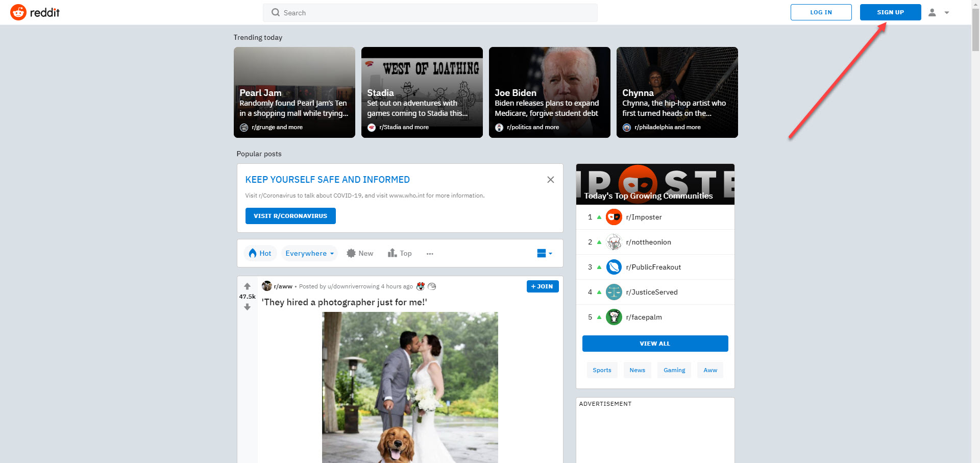Click the r/Imposter community icon
Viewport: 980px width, 463px height.
tap(614, 216)
